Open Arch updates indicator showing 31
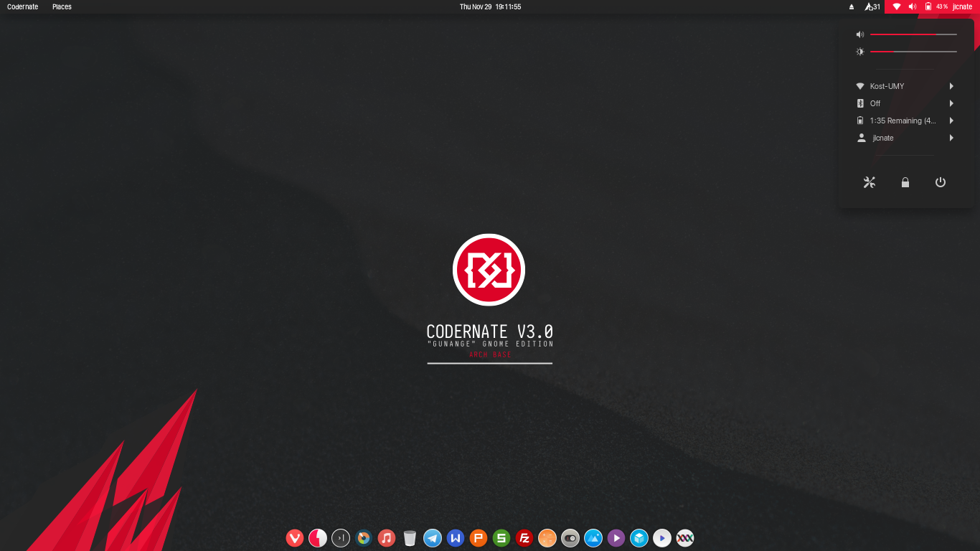 tap(872, 6)
